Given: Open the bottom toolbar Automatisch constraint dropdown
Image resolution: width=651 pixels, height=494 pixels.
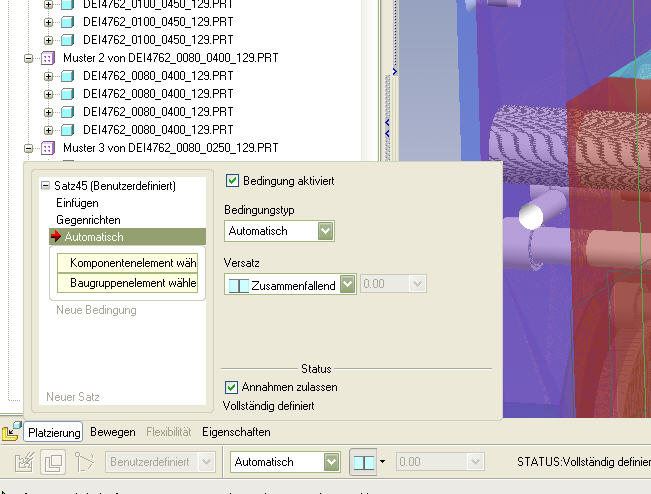Looking at the screenshot, I should [331, 462].
